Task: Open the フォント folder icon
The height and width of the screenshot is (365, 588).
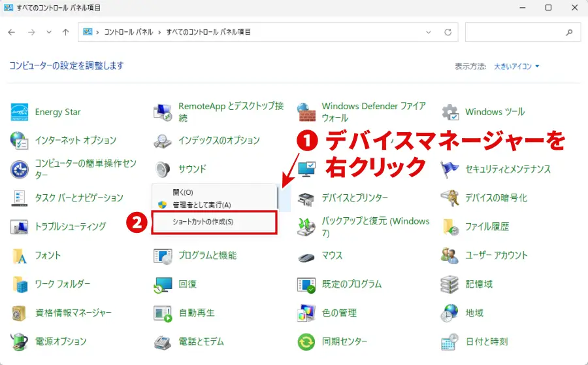Action: tap(19, 255)
